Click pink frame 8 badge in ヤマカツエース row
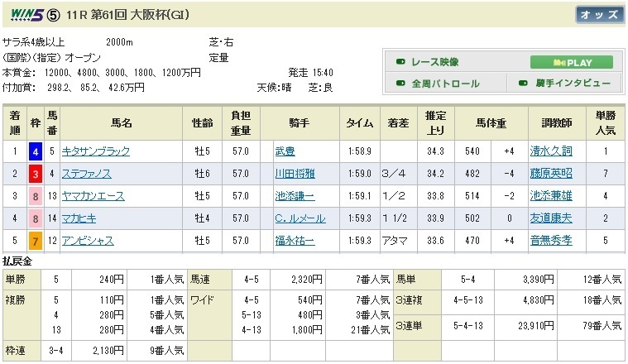 [36, 197]
